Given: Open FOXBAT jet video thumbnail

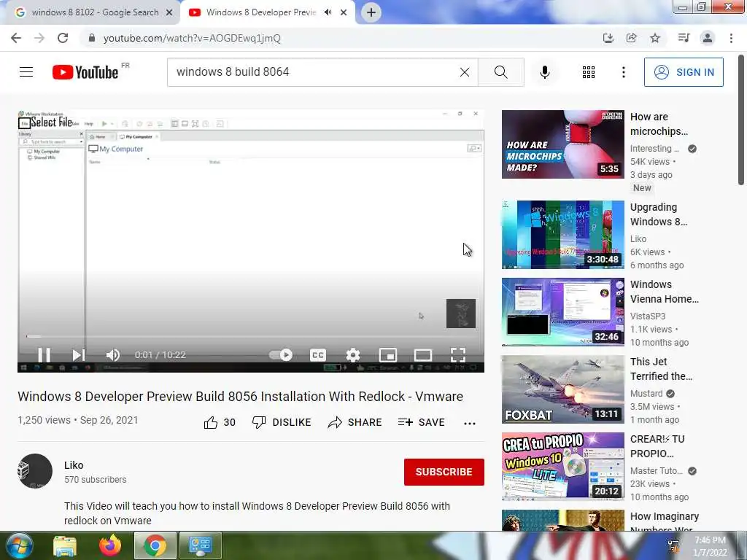Looking at the screenshot, I should 562,389.
